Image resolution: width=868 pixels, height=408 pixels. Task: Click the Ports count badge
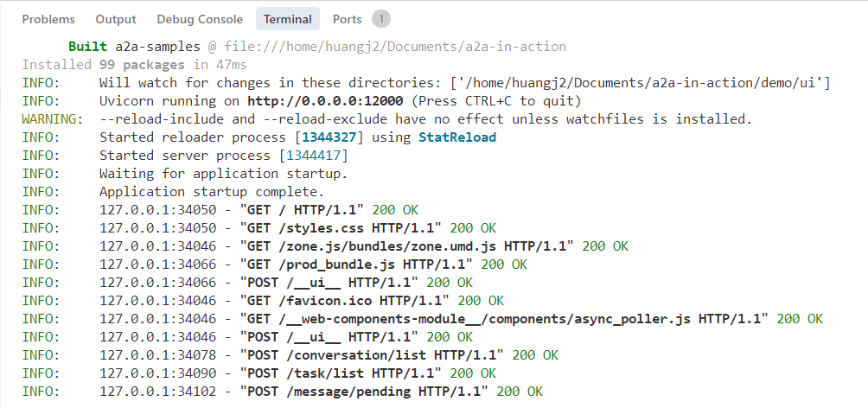pyautogui.click(x=381, y=19)
